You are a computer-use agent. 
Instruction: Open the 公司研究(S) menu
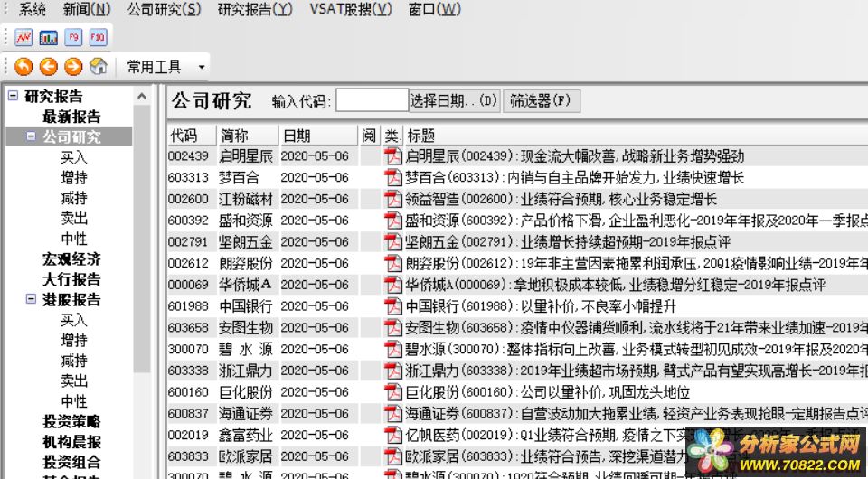(x=164, y=9)
